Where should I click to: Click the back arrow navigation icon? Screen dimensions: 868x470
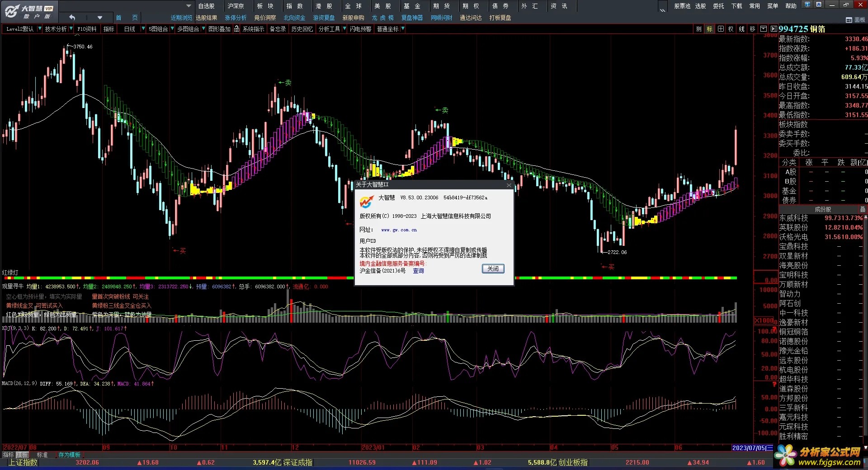point(72,18)
